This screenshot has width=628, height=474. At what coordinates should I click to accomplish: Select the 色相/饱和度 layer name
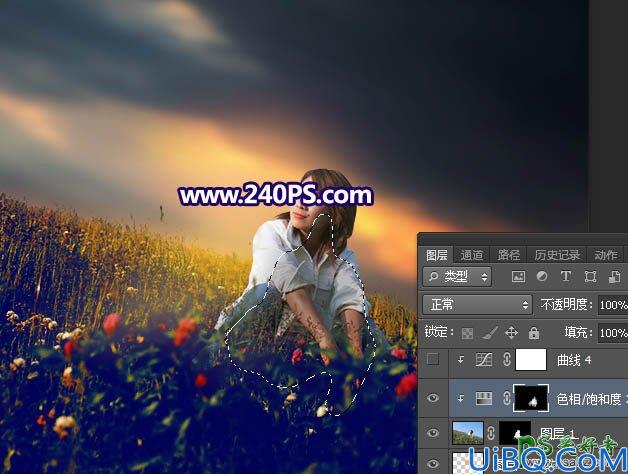(x=591, y=399)
